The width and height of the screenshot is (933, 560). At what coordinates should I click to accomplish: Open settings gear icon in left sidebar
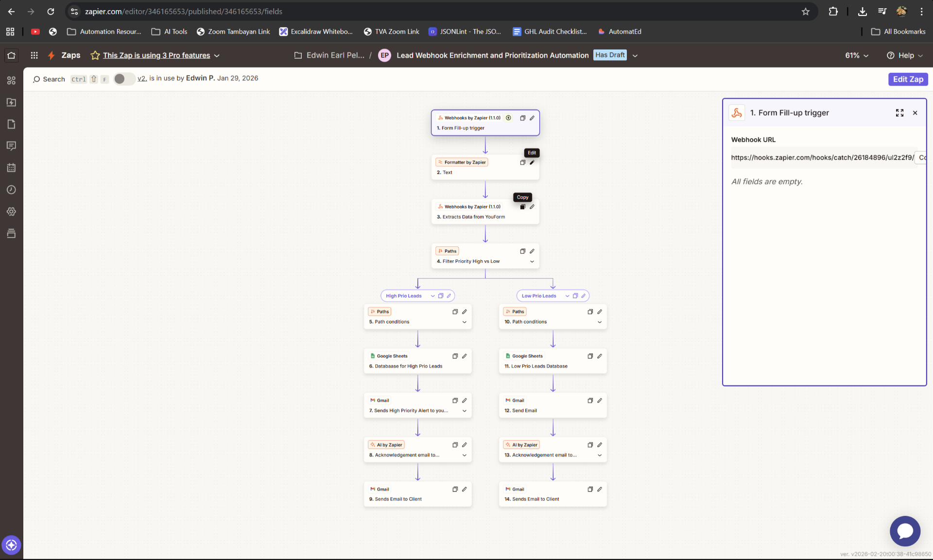point(11,212)
